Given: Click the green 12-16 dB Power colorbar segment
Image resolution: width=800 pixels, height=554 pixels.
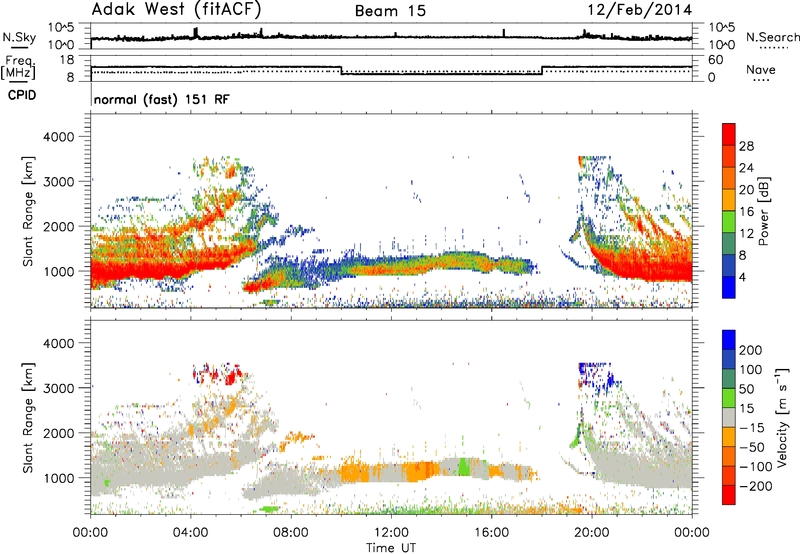Looking at the screenshot, I should [729, 221].
